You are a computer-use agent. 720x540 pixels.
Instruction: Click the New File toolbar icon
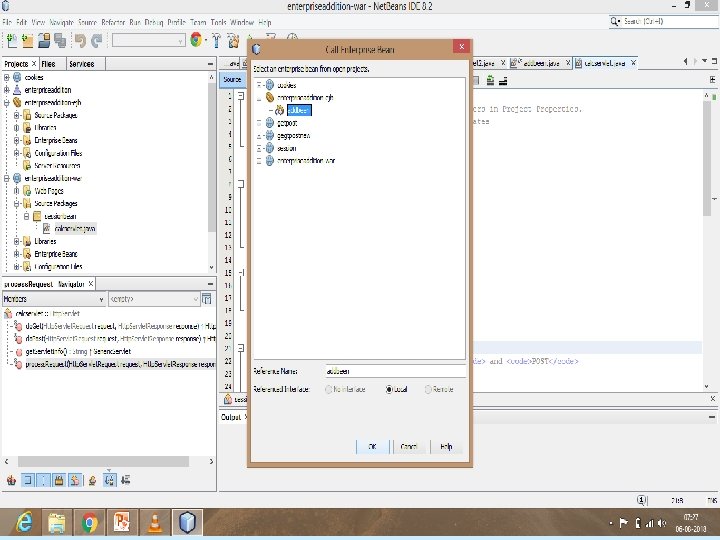click(x=11, y=40)
